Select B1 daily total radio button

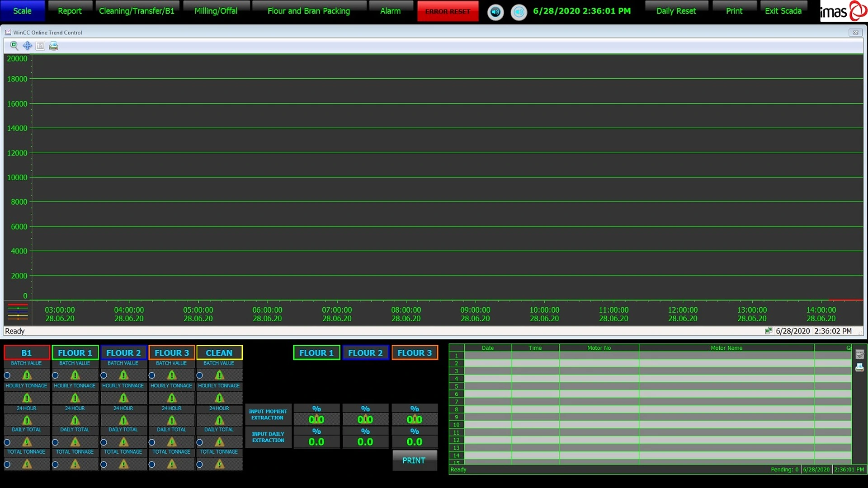pos(7,442)
